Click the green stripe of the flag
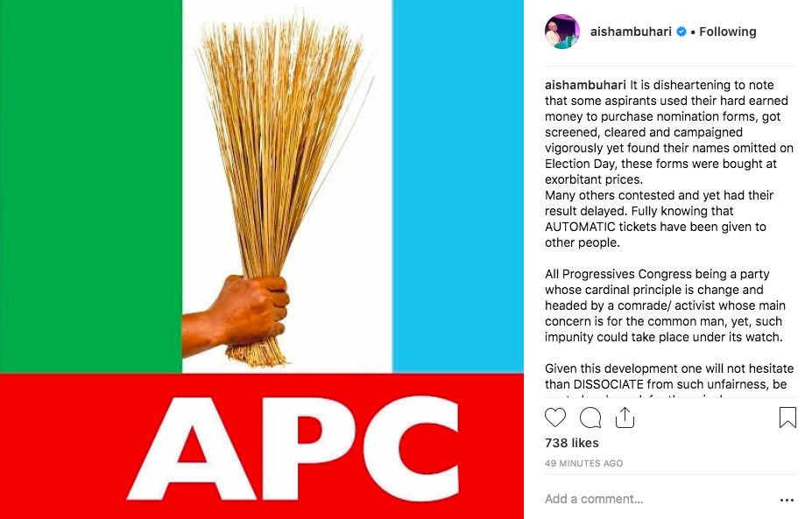The width and height of the screenshot is (812, 519). coord(90,186)
